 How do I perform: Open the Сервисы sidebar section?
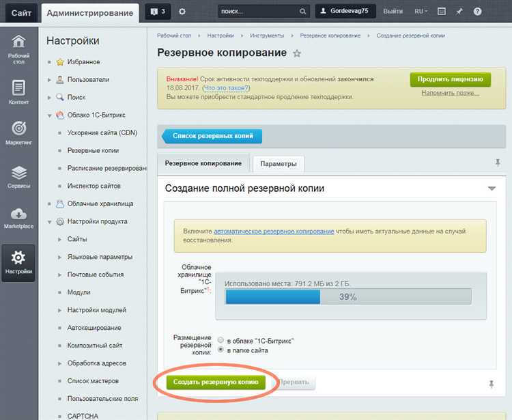pos(18,177)
